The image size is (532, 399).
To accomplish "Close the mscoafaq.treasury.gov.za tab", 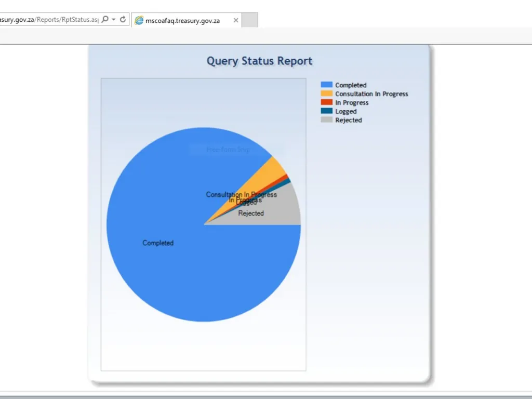I will [236, 20].
